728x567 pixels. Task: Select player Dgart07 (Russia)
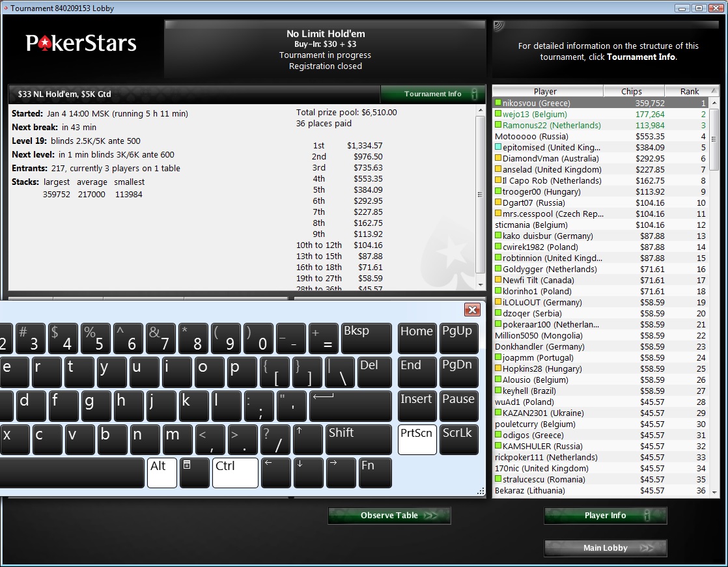pyautogui.click(x=601, y=202)
